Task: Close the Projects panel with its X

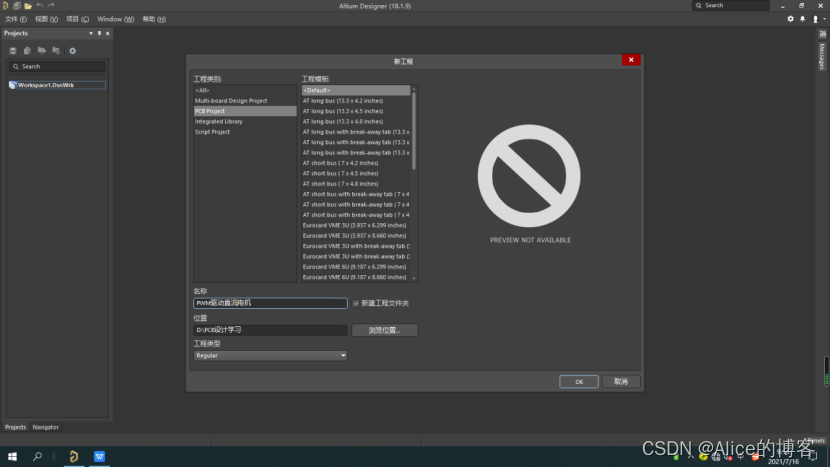Action: (x=108, y=33)
